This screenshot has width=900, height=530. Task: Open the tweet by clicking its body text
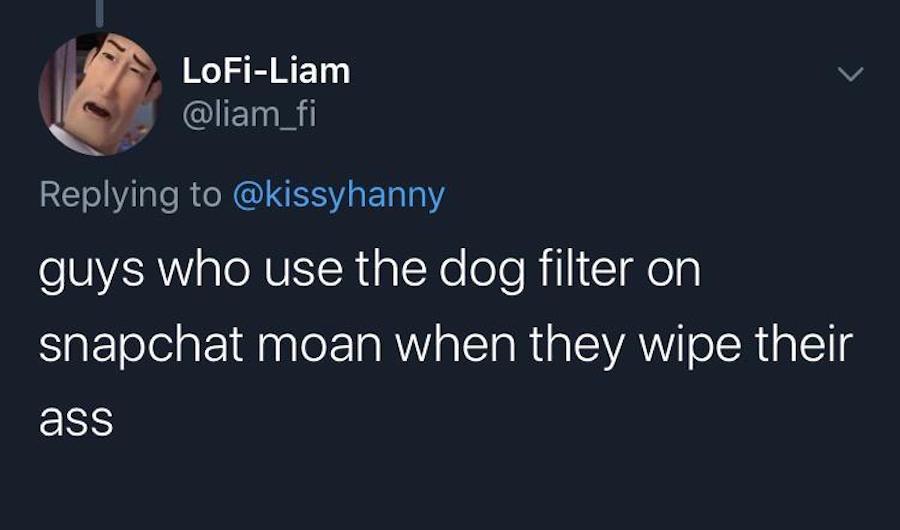pos(445,343)
